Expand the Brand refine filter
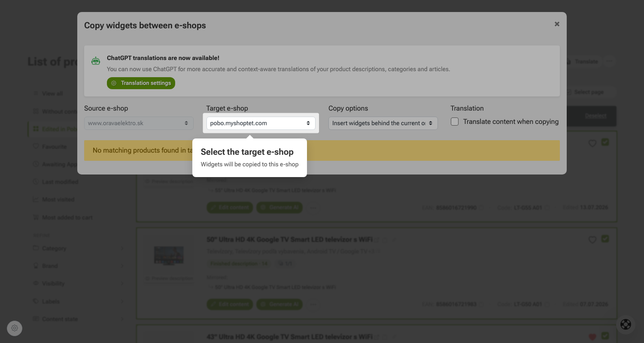This screenshot has width=644, height=343. [x=79, y=266]
